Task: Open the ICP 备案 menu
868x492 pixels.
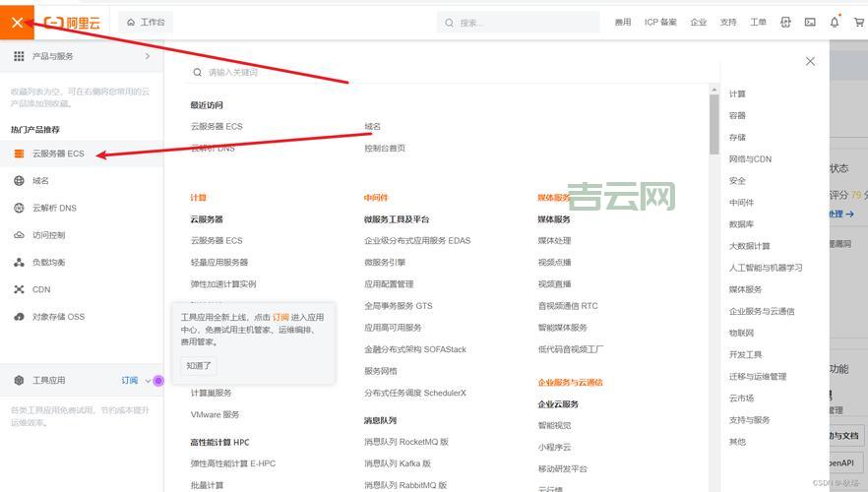Action: [660, 22]
